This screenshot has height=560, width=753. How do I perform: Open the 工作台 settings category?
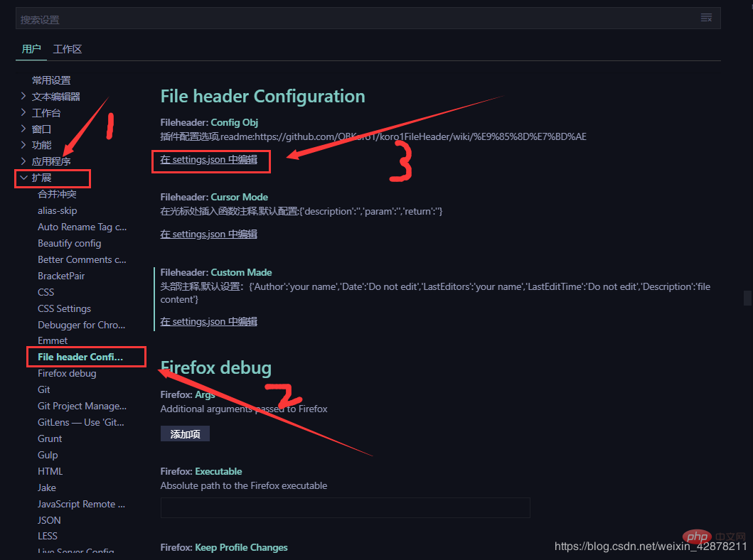pyautogui.click(x=46, y=113)
